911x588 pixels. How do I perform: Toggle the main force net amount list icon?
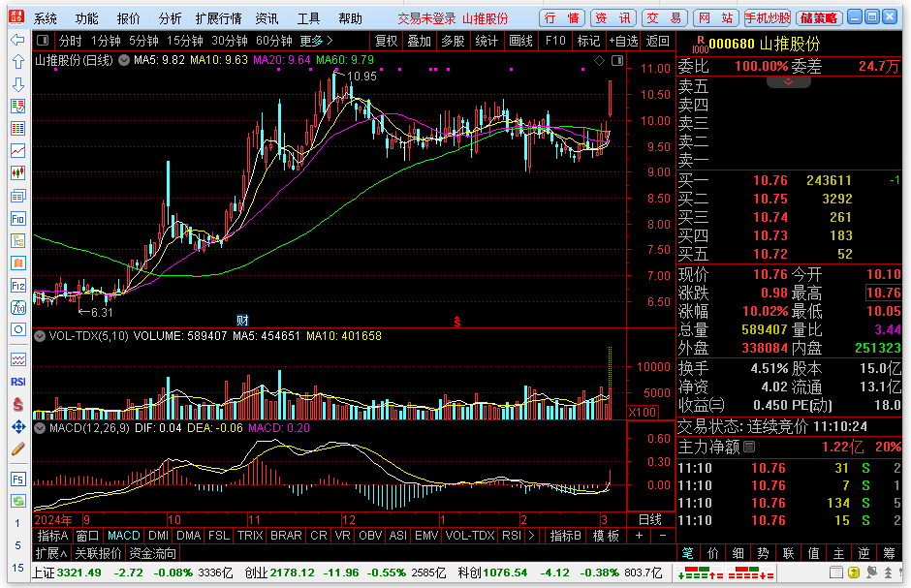tap(749, 447)
